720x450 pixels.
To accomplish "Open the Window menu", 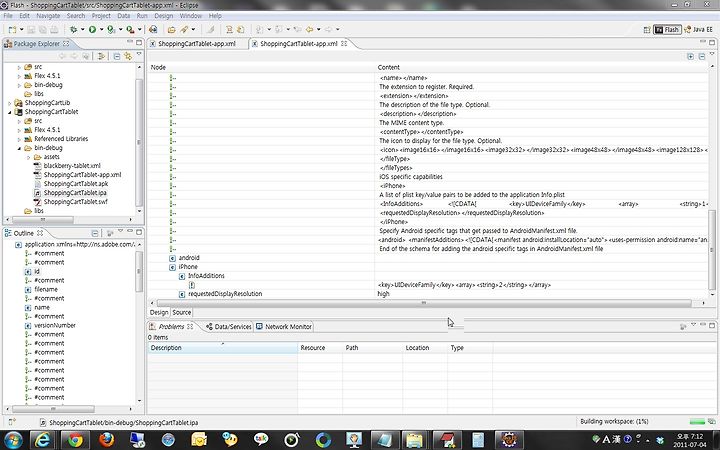I will [x=191, y=16].
